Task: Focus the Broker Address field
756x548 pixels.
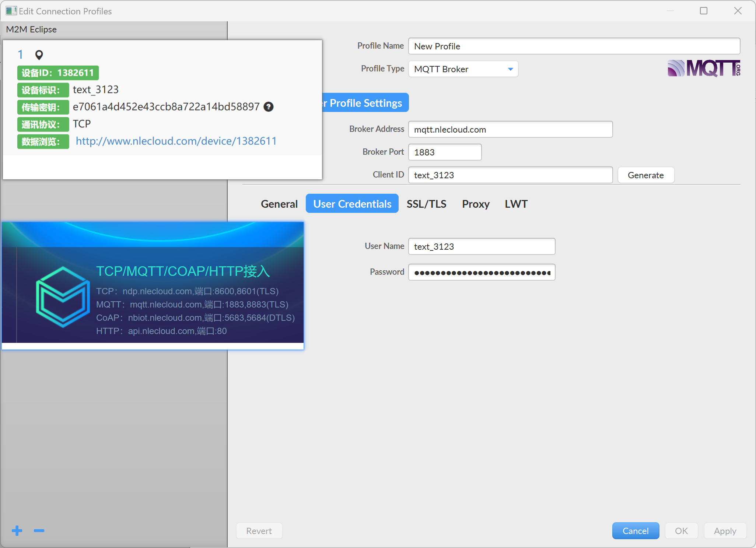Action: pyautogui.click(x=510, y=130)
